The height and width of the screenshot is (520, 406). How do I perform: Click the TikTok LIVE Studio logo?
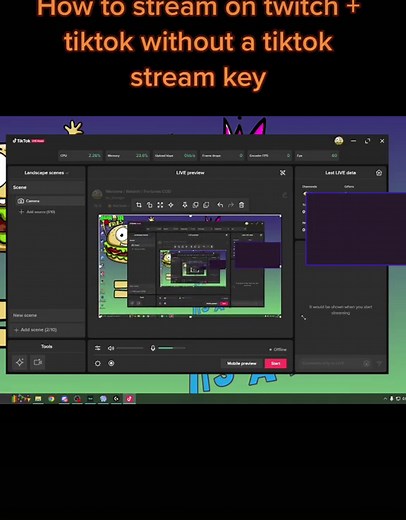point(28,141)
